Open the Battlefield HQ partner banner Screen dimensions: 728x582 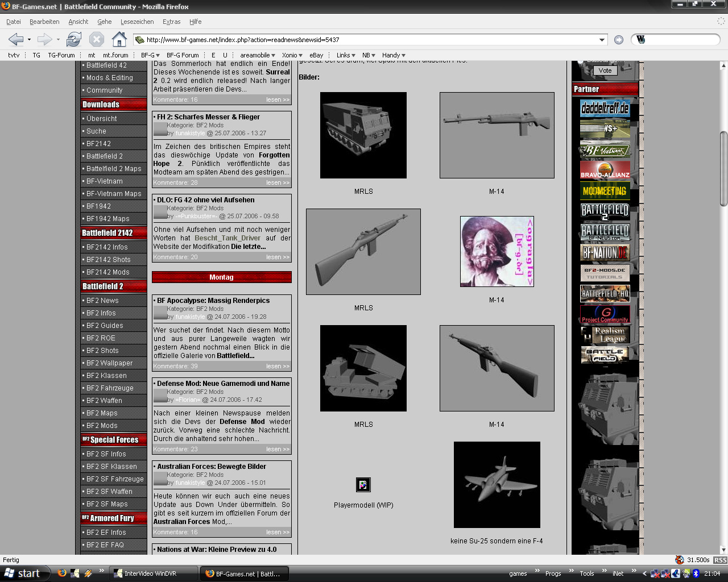coord(605,293)
